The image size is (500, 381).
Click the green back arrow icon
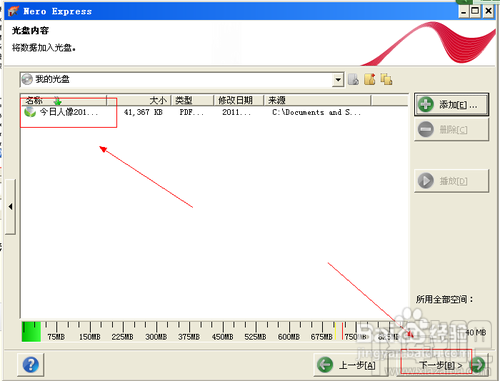point(325,365)
